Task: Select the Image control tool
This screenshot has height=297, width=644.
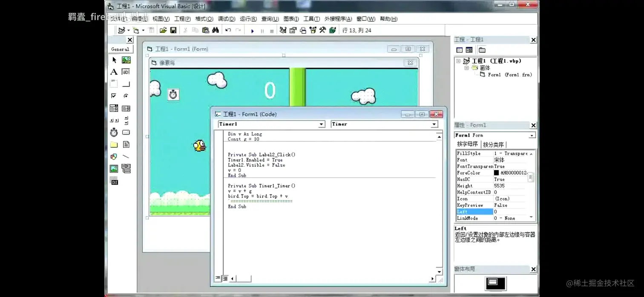Action: pyautogui.click(x=114, y=169)
